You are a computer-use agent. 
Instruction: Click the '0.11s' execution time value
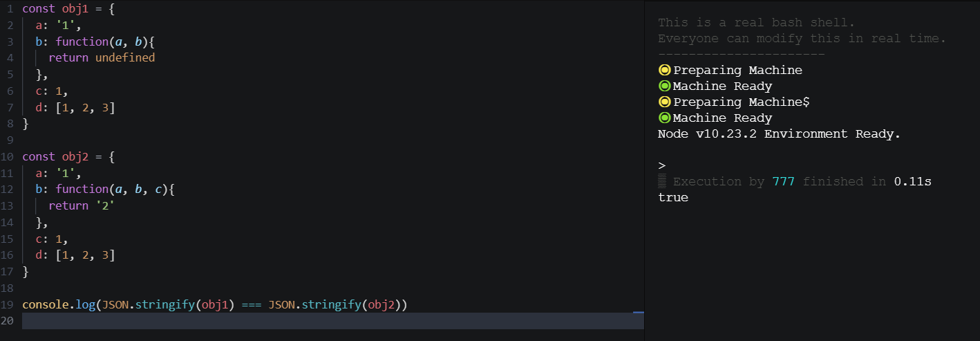tap(912, 182)
